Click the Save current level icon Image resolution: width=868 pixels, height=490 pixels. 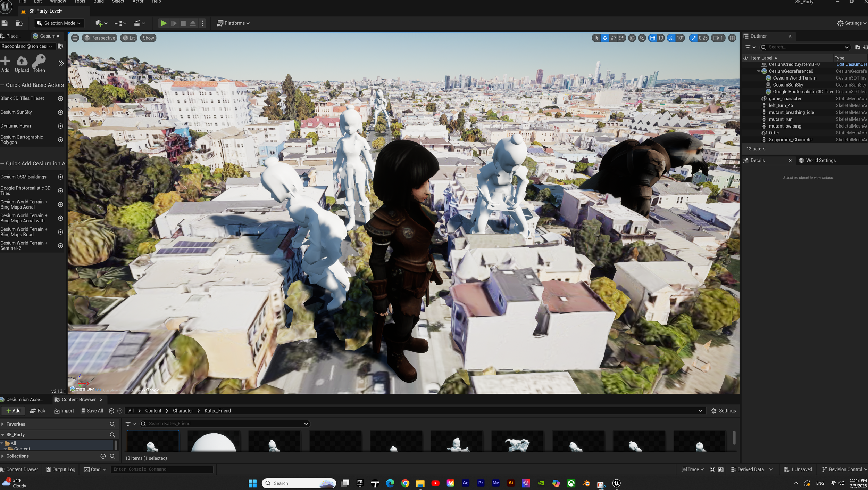point(5,23)
